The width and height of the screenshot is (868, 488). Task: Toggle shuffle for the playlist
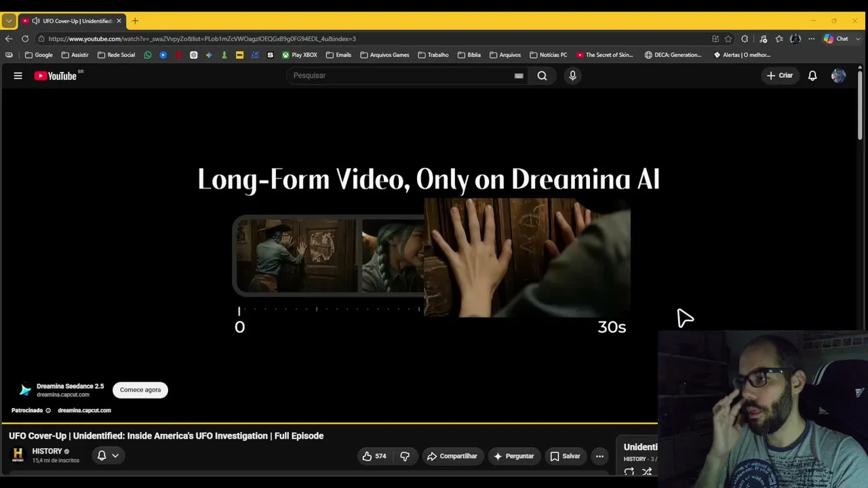(x=647, y=472)
